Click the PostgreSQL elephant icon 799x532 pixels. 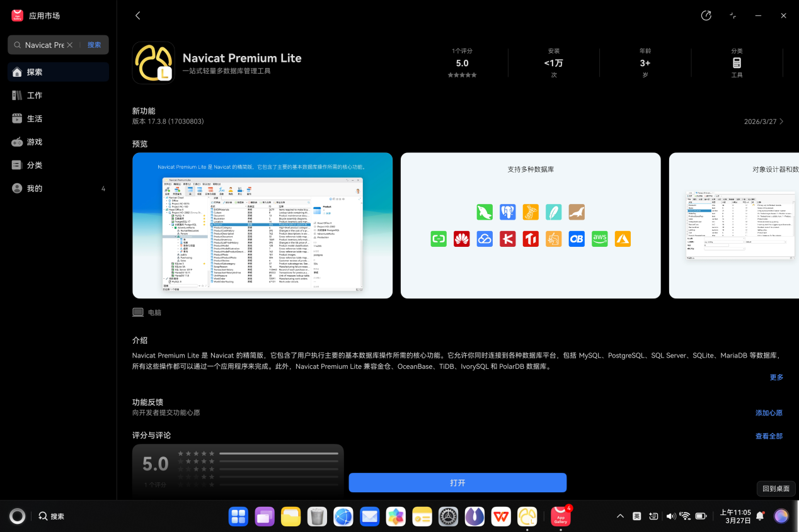[507, 212]
